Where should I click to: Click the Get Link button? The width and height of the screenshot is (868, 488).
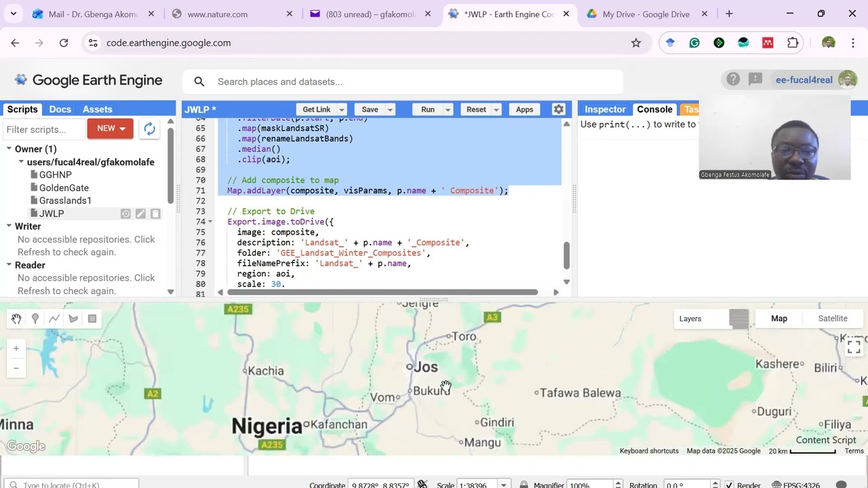pos(316,110)
